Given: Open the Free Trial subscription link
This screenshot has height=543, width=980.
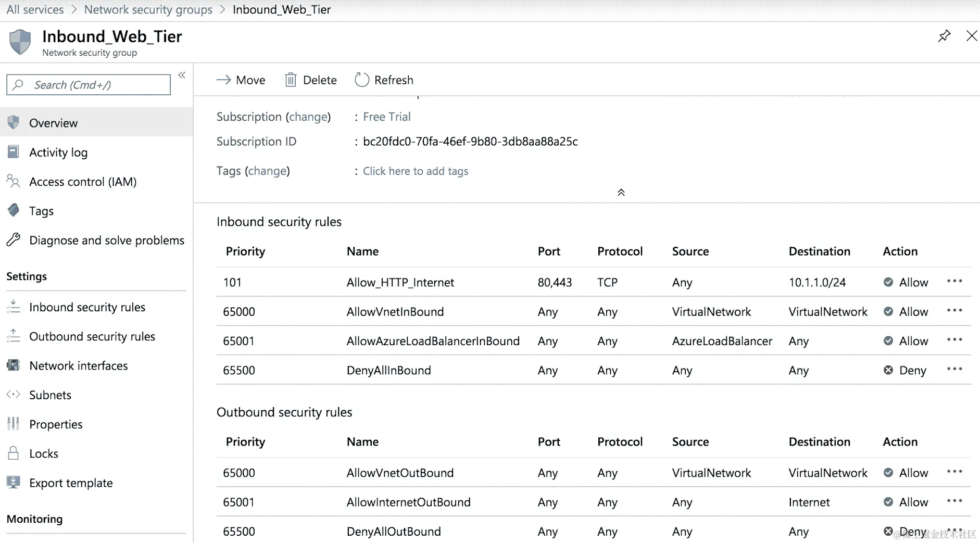Looking at the screenshot, I should [387, 117].
